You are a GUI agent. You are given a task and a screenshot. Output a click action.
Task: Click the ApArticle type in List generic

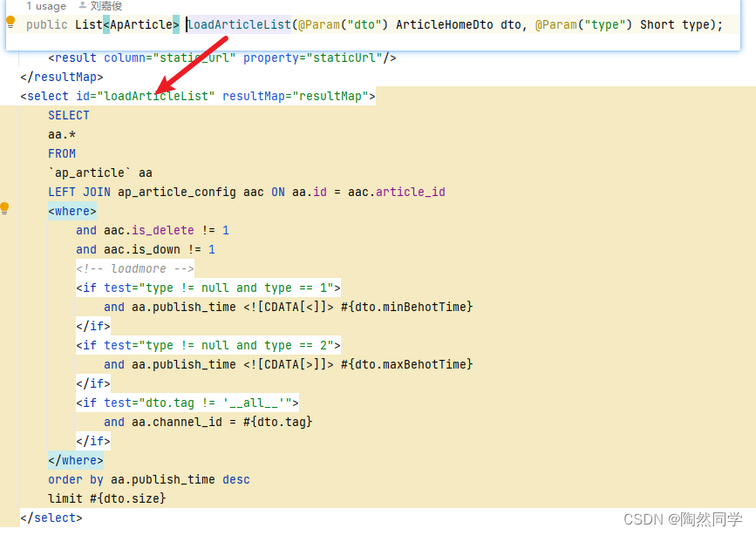[141, 24]
